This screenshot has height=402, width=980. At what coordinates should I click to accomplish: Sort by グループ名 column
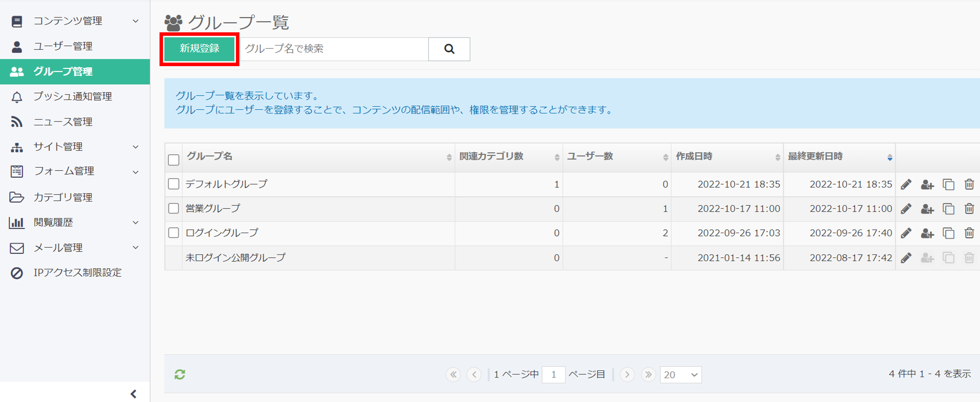319,157
